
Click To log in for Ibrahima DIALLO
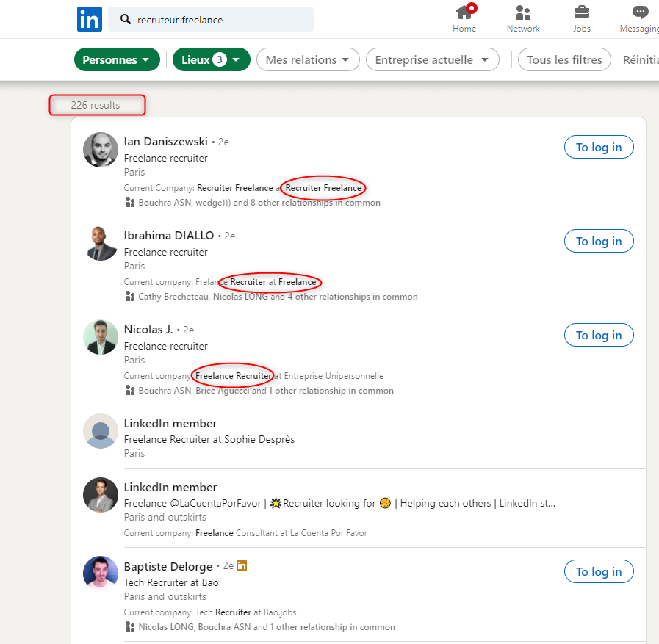pyautogui.click(x=599, y=241)
